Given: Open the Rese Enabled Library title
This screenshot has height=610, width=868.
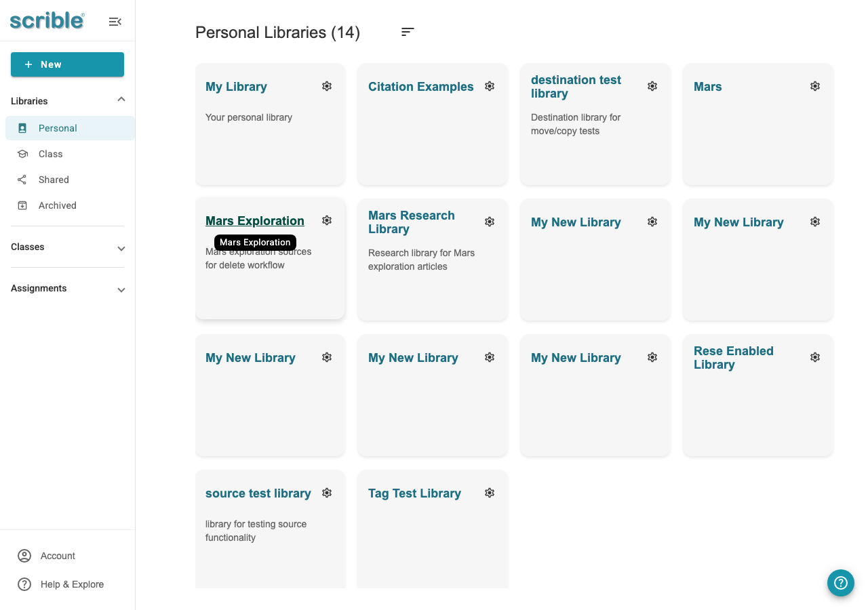Looking at the screenshot, I should (x=734, y=358).
